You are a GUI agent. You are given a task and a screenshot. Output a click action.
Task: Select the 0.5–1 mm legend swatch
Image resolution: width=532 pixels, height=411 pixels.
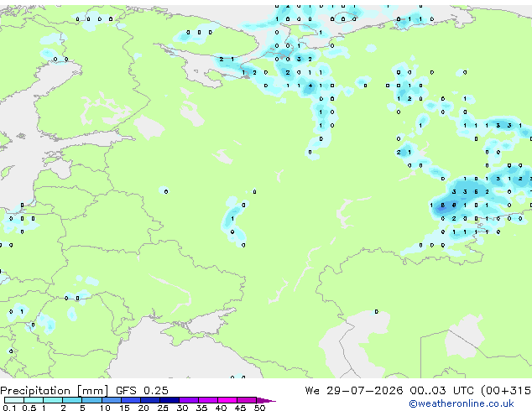34,400
